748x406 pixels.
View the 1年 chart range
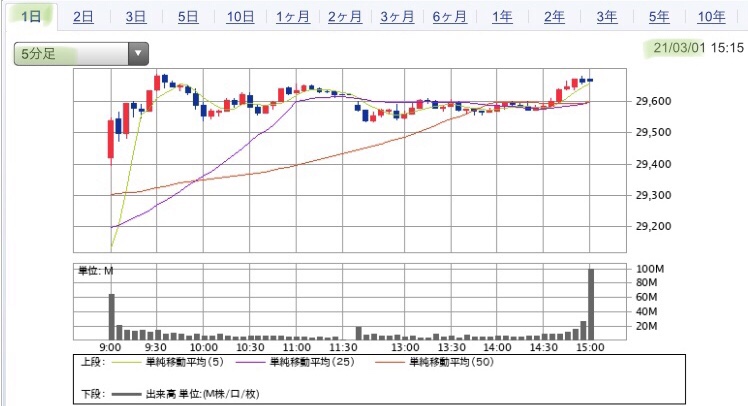(x=502, y=17)
